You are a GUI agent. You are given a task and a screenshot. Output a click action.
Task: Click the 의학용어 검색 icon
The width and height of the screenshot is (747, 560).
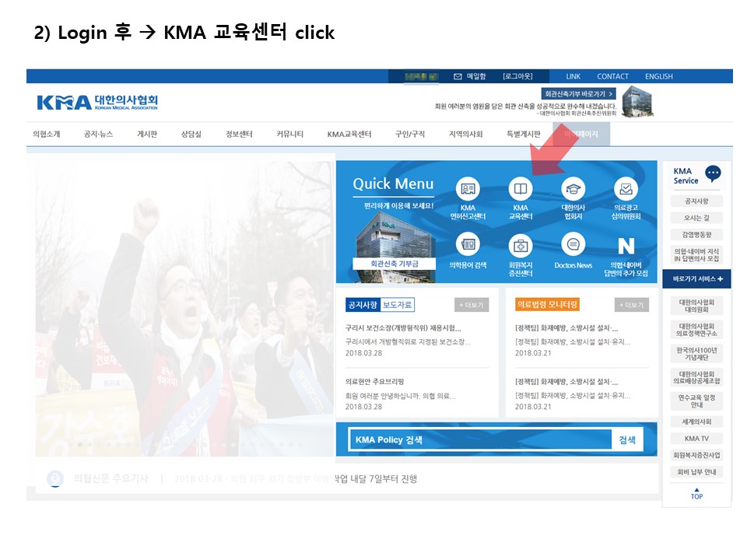coord(468,245)
